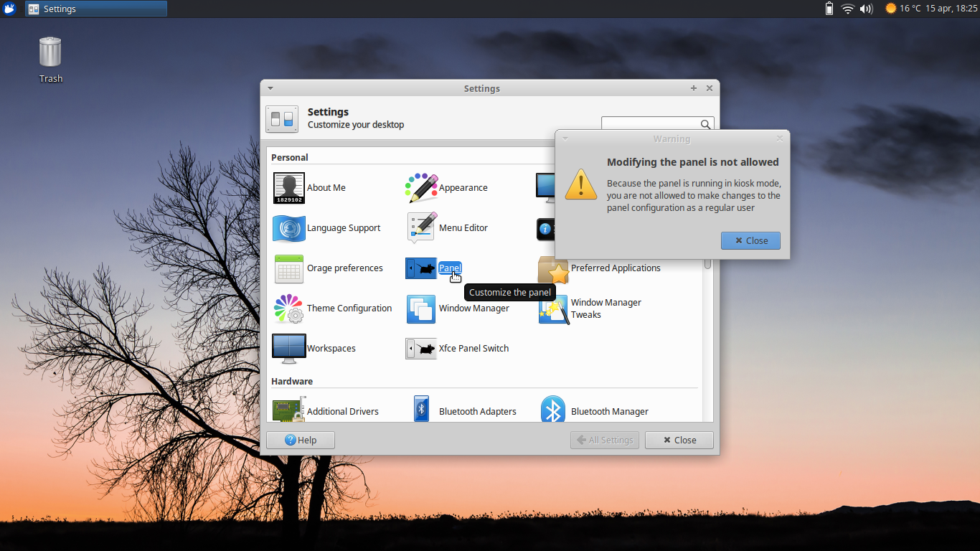Open the Settings window menu triangle

pyautogui.click(x=270, y=88)
